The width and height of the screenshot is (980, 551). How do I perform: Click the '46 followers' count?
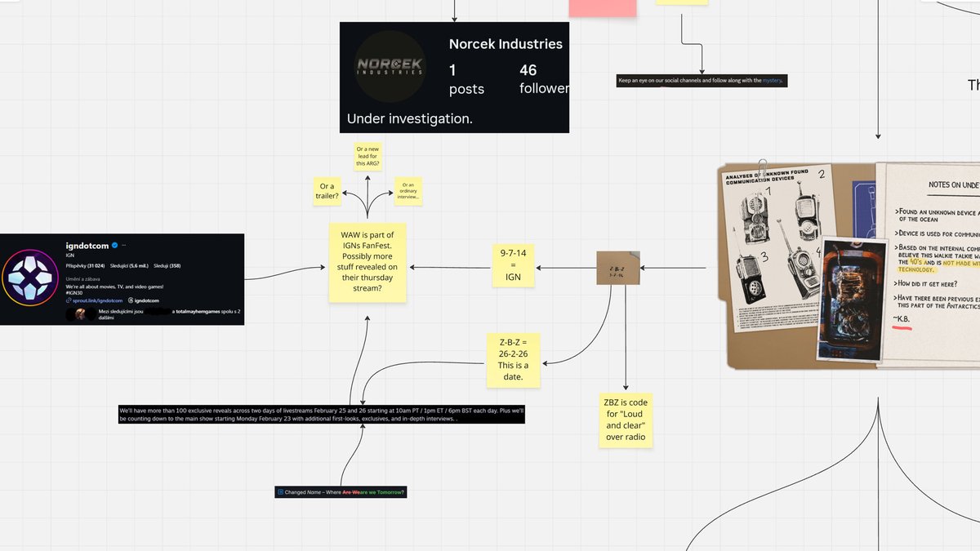click(544, 79)
